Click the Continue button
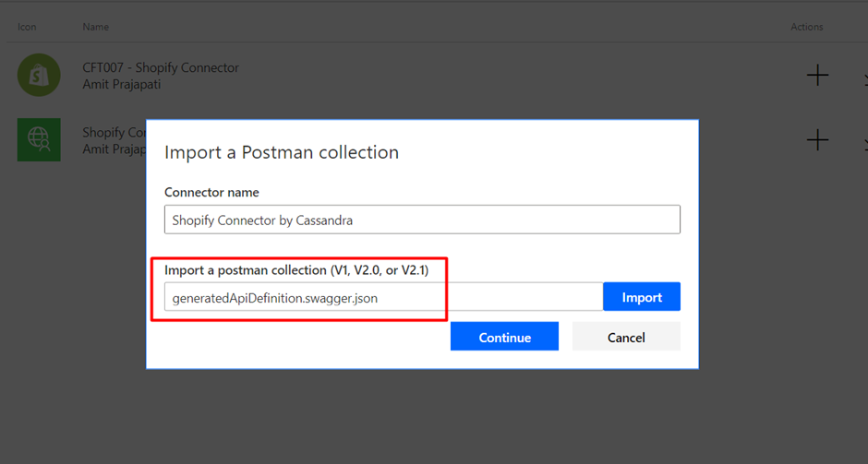This screenshot has height=464, width=868. [x=504, y=337]
